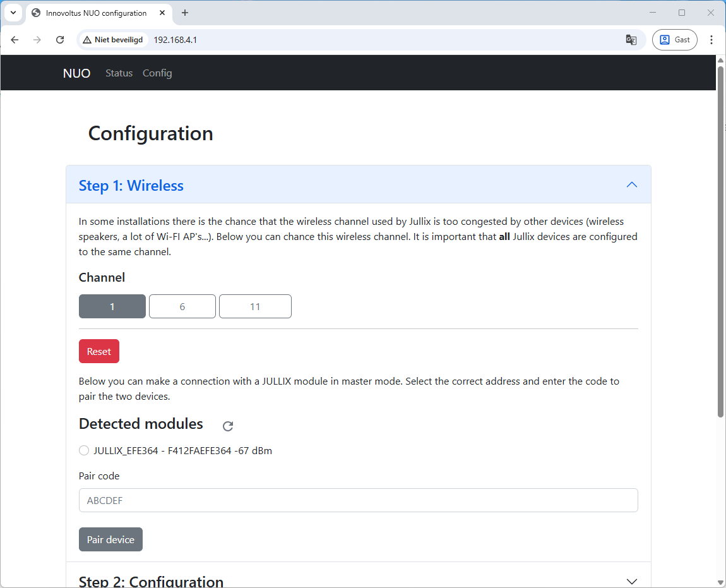The width and height of the screenshot is (726, 588).
Task: Select wireless channel 11
Action: (x=255, y=306)
